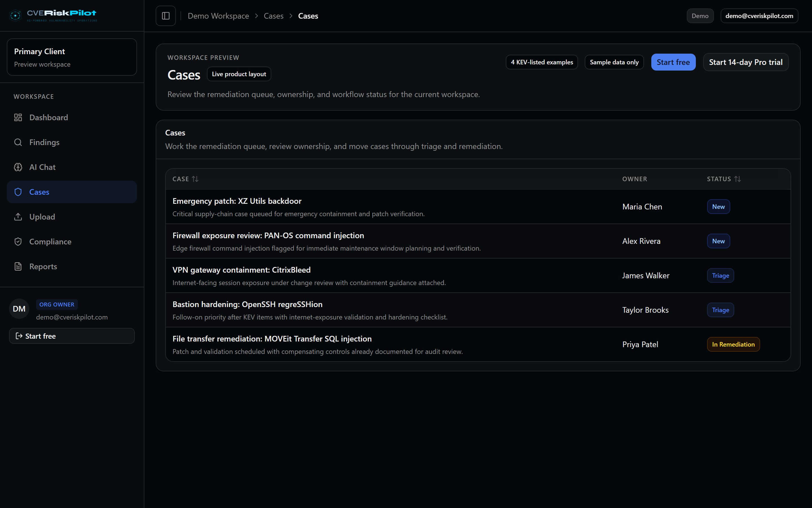Start the 14-day Pro trial
This screenshot has height=508, width=812.
point(745,62)
